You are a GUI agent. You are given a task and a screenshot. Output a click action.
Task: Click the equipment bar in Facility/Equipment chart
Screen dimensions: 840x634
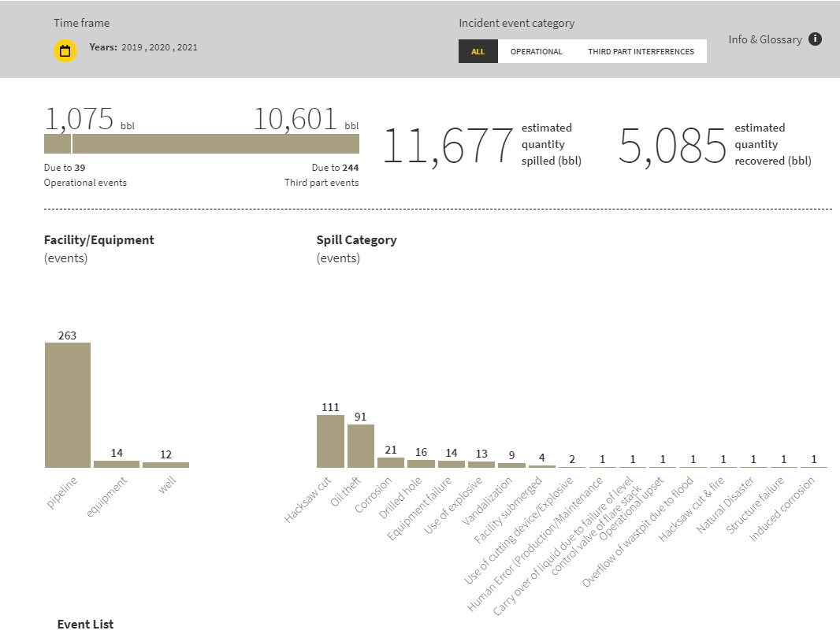[117, 464]
